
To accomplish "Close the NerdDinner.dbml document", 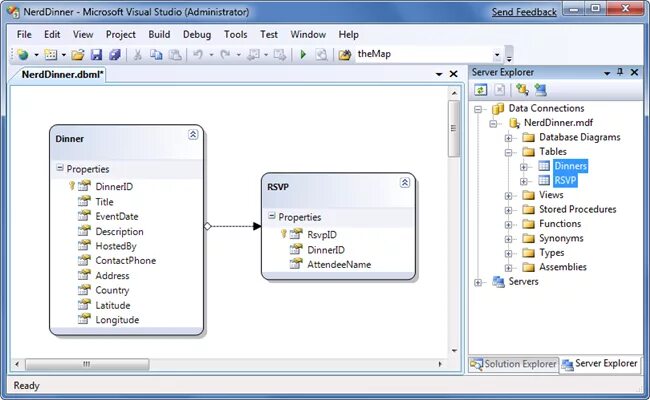I will pos(454,74).
